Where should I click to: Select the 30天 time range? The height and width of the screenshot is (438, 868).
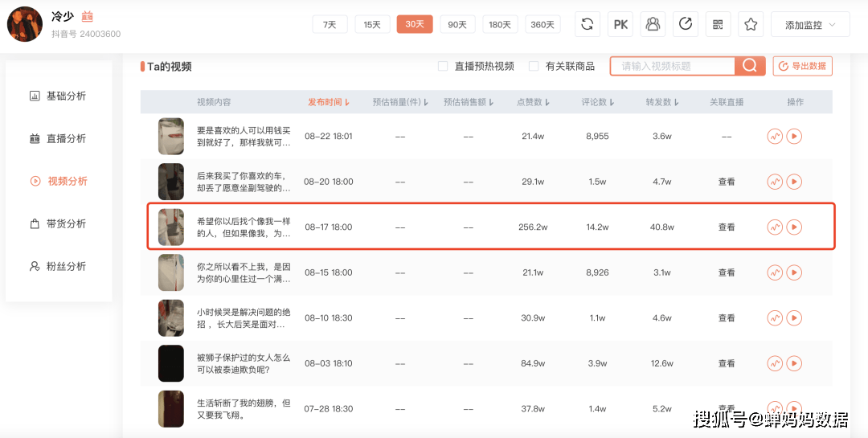click(415, 24)
